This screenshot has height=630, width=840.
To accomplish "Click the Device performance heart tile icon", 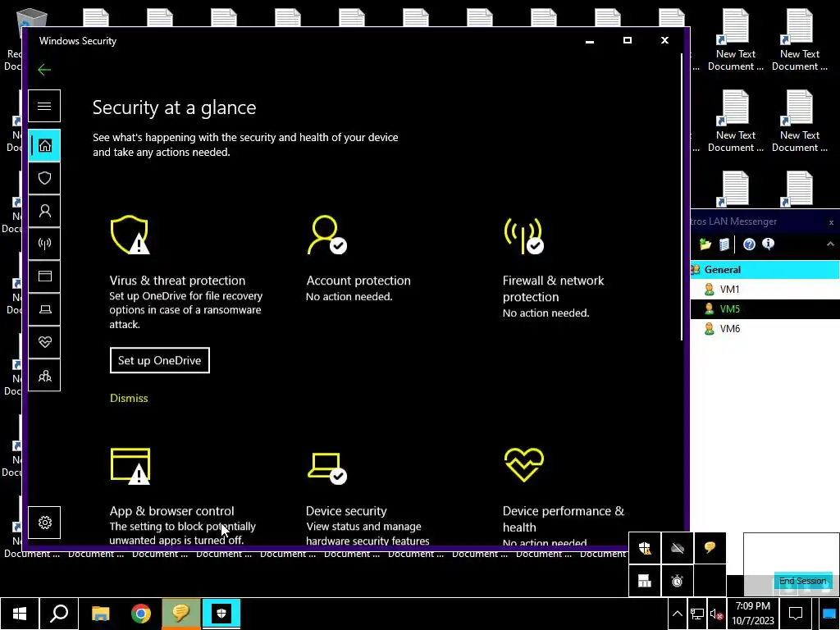I will pos(524,465).
